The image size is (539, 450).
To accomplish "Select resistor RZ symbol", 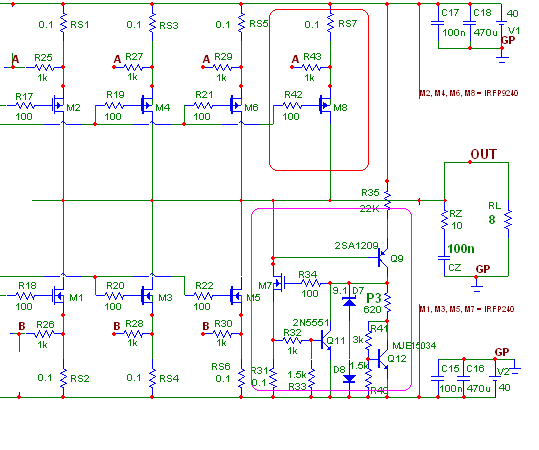I will tap(444, 219).
